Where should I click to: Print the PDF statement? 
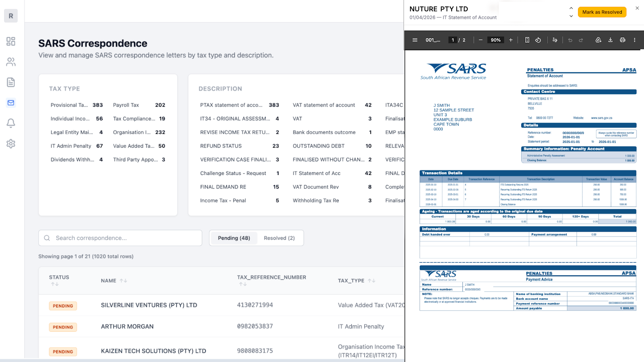click(622, 40)
